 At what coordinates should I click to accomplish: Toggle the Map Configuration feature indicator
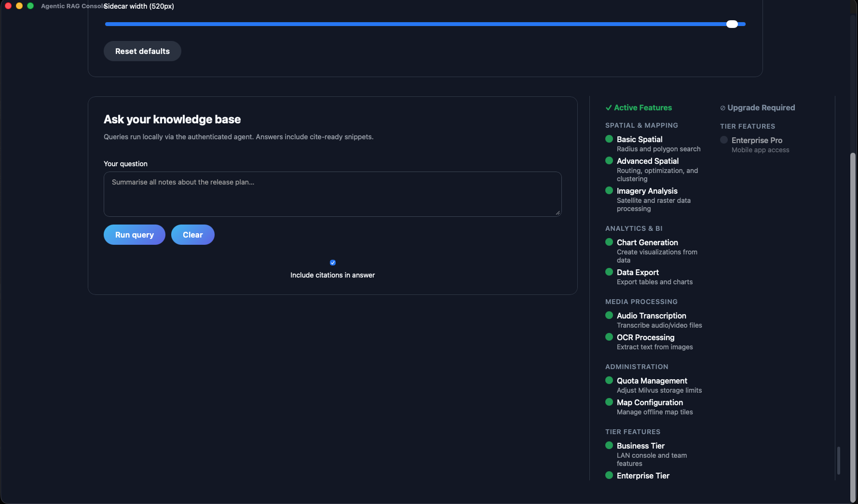pyautogui.click(x=609, y=402)
